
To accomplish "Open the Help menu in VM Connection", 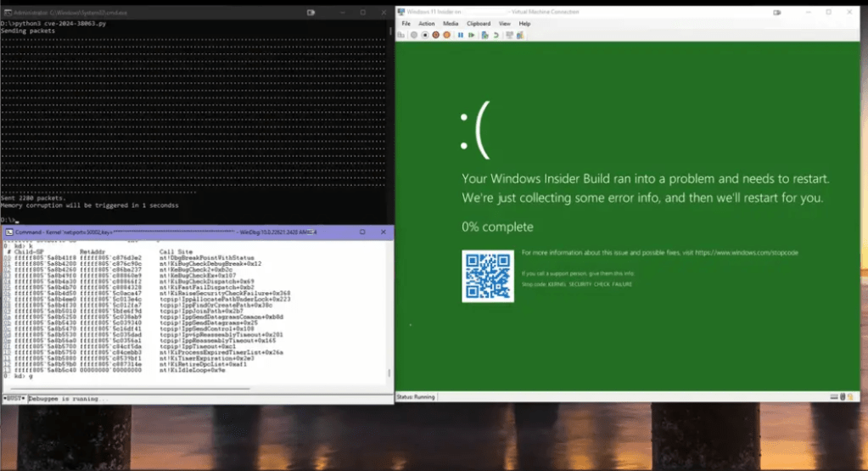I will [524, 24].
